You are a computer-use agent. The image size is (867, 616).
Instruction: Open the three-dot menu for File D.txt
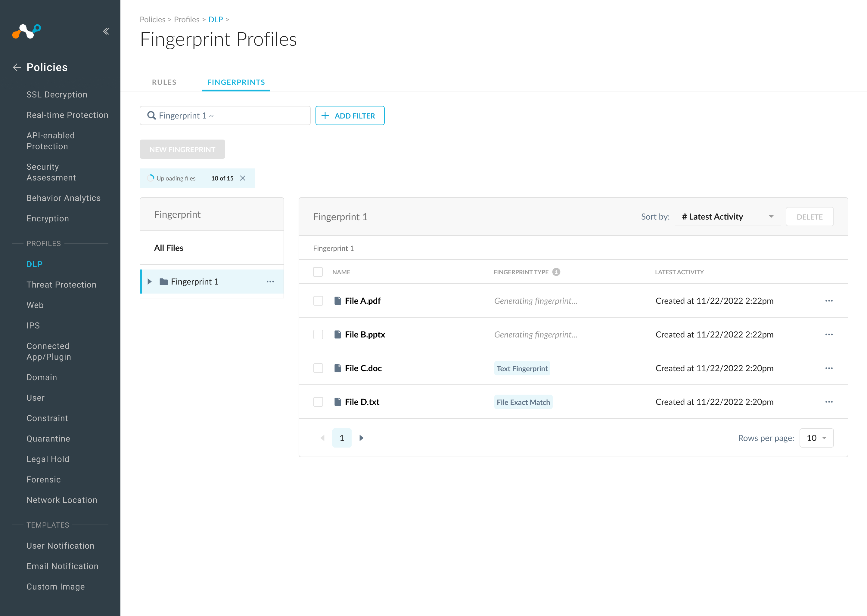click(829, 402)
